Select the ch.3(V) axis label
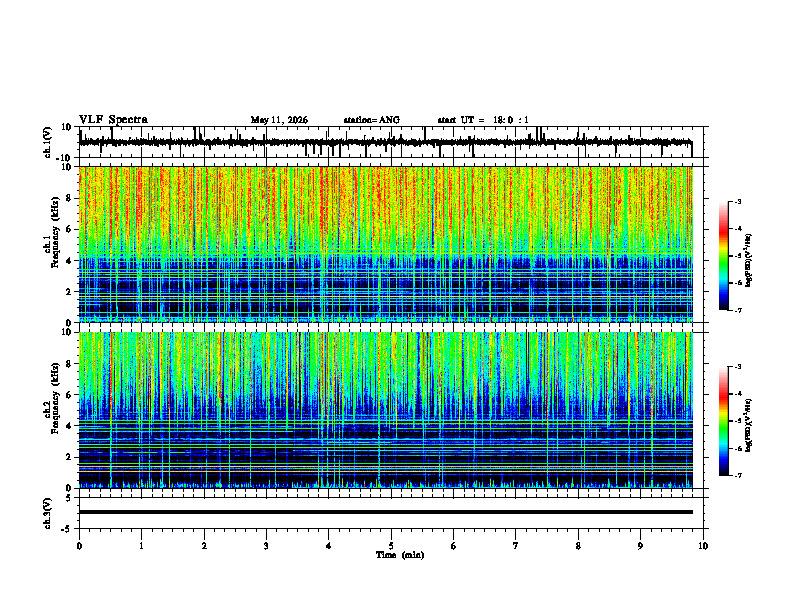The image size is (792, 612). pos(47,514)
